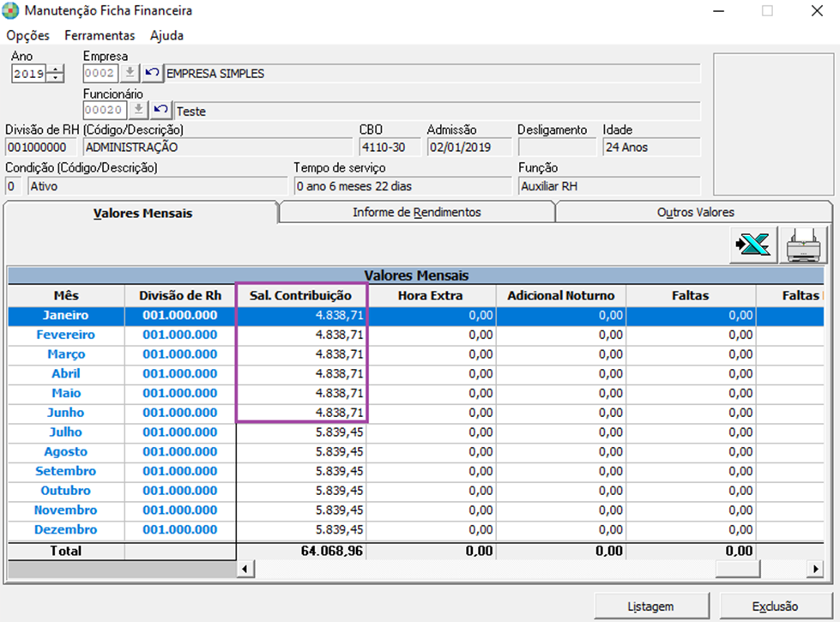Click the empty Desligamento field
Viewport: 840px width, 622px height.
pos(557,148)
